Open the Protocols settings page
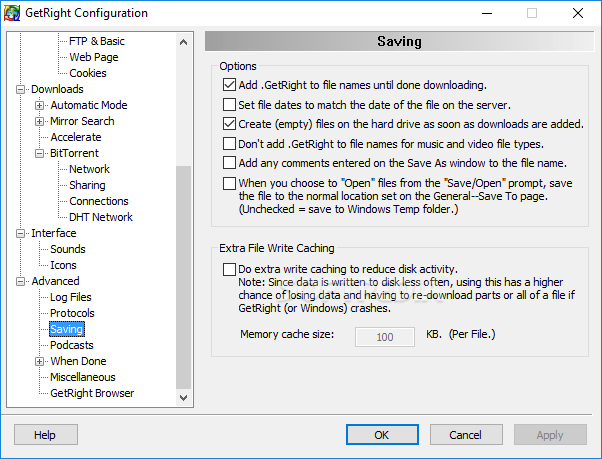Viewport: 602px width, 459px height. [x=72, y=313]
